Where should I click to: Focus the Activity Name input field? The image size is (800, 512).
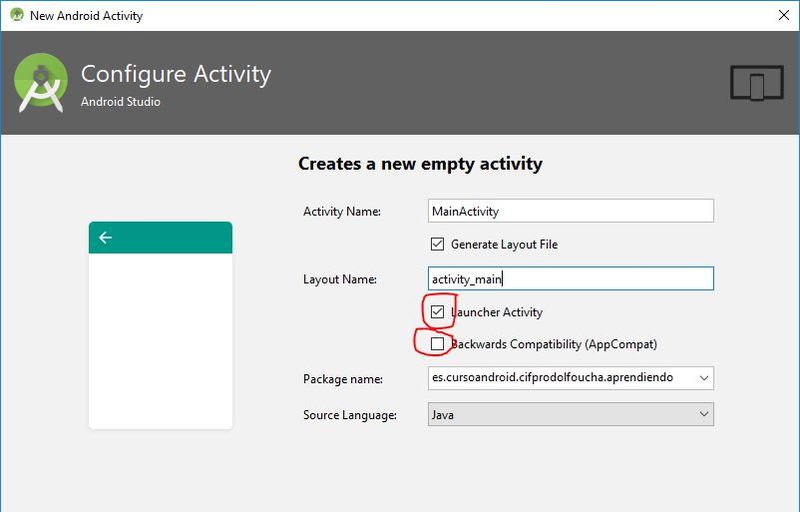click(570, 211)
